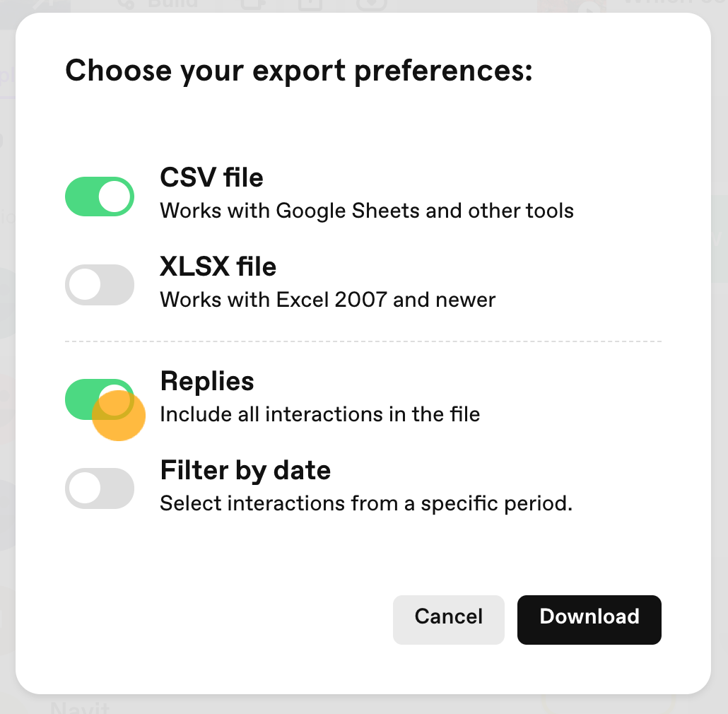Click the Download button
This screenshot has height=714, width=728.
589,619
